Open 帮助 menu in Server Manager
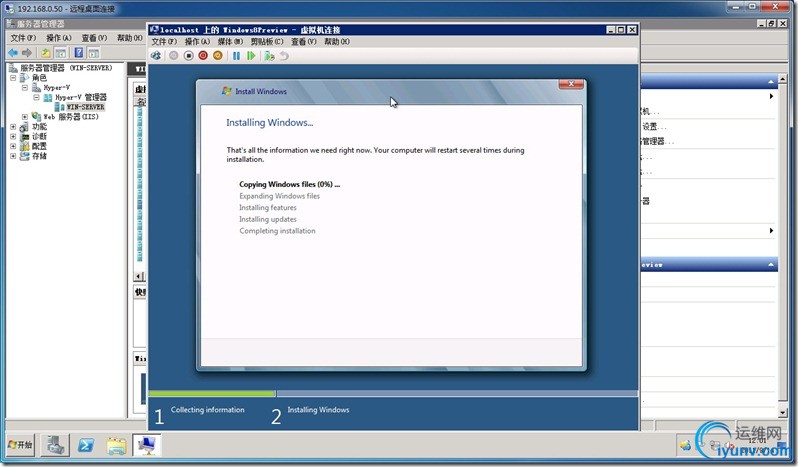The height and width of the screenshot is (467, 798). tap(129, 38)
